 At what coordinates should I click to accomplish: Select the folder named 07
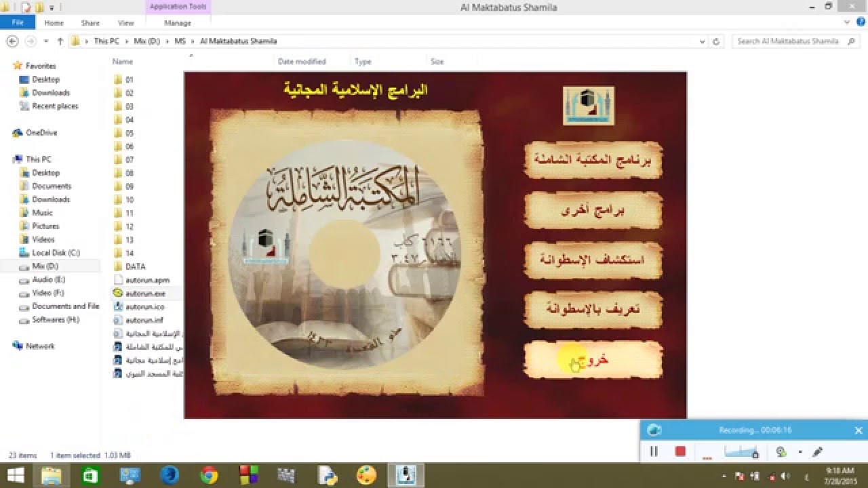124,159
